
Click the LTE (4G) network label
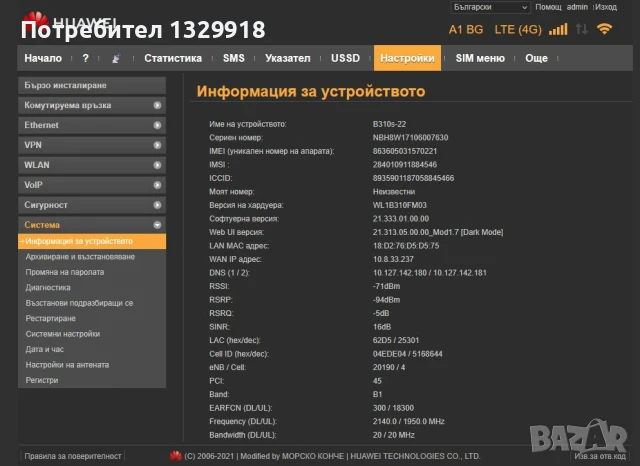518,29
